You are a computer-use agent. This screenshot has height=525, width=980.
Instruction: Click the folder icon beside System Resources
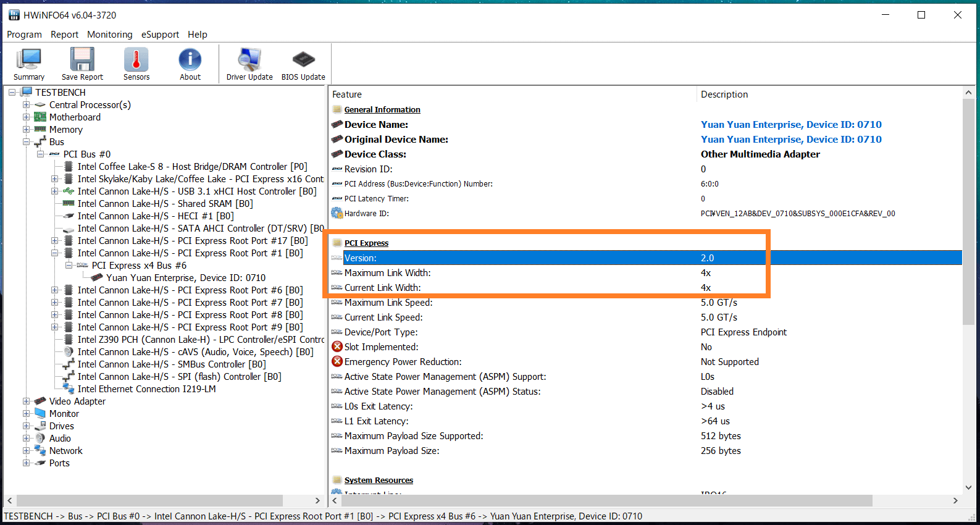(x=337, y=480)
